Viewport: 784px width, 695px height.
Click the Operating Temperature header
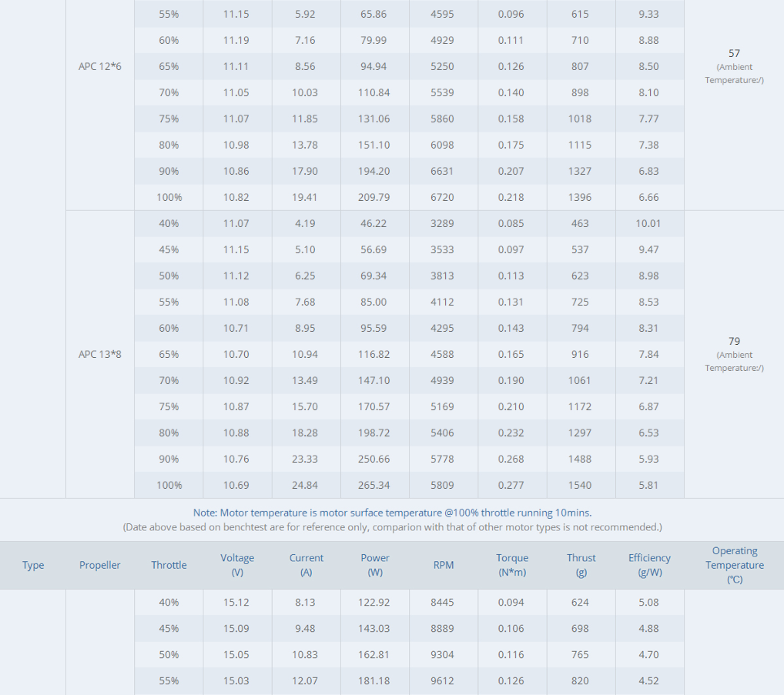click(734, 565)
